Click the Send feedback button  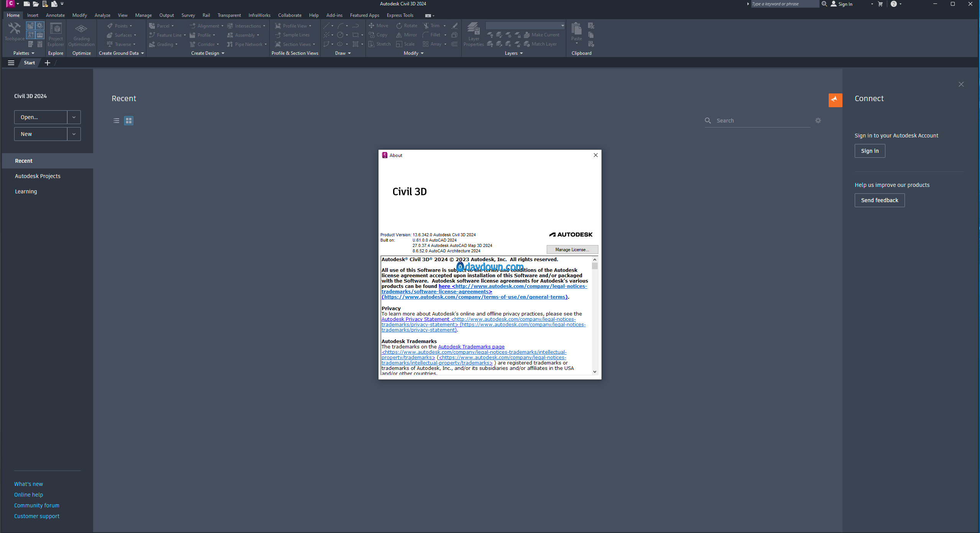click(x=879, y=200)
